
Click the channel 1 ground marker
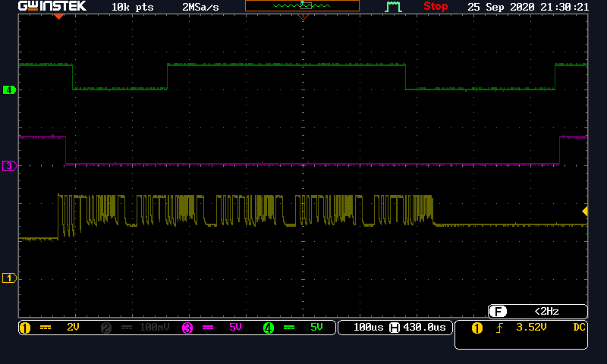tap(9, 278)
